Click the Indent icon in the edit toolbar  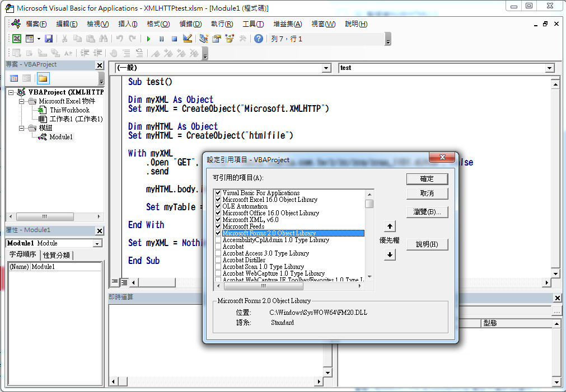click(85, 53)
